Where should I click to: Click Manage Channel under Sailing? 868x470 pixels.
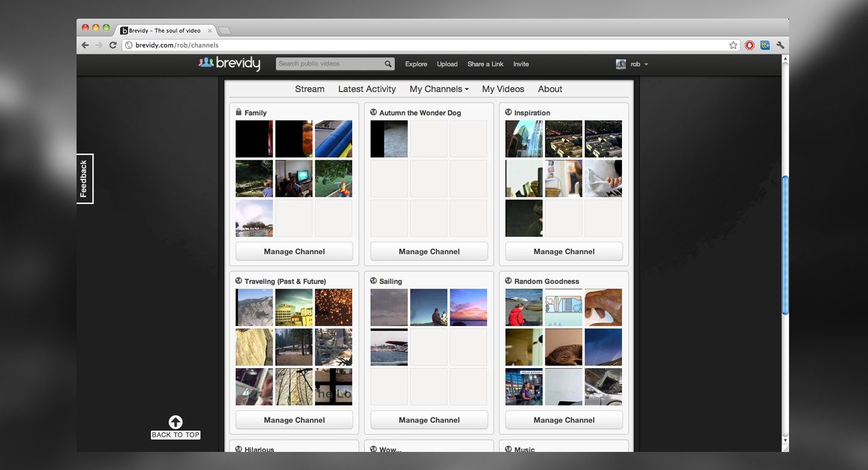(429, 420)
